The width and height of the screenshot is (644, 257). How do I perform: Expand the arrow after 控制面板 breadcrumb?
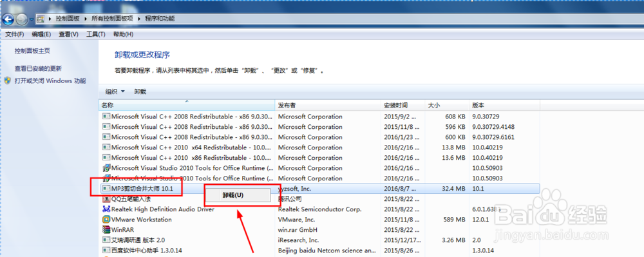point(86,19)
